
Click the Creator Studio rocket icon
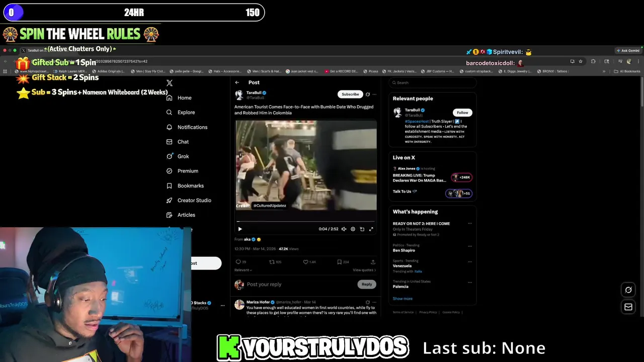pos(170,200)
